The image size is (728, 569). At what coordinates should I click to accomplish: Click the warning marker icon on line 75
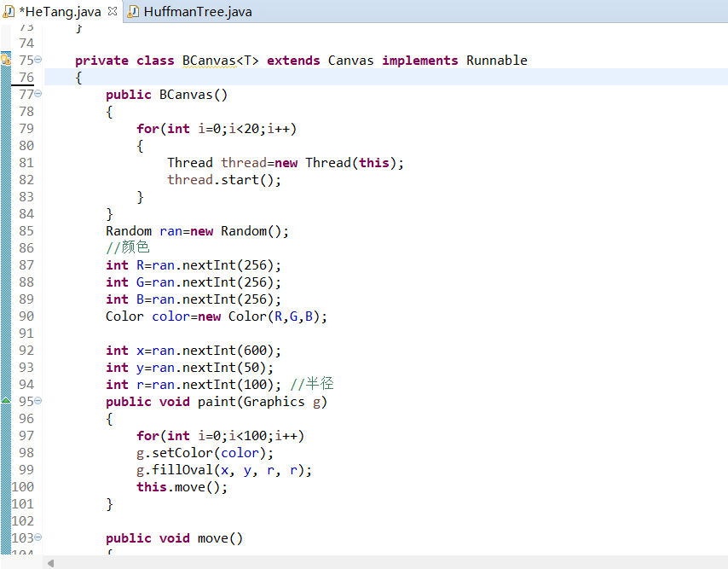(x=5, y=60)
